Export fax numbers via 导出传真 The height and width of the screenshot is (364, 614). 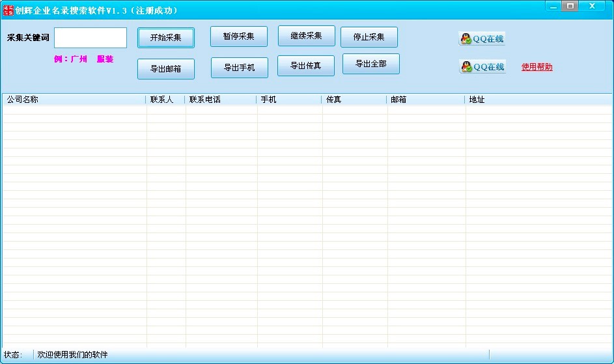point(306,65)
